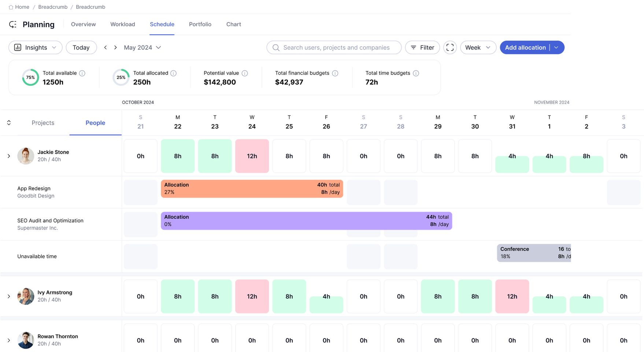The height and width of the screenshot is (352, 644).
Task: Click the next period arrow
Action: tap(115, 47)
